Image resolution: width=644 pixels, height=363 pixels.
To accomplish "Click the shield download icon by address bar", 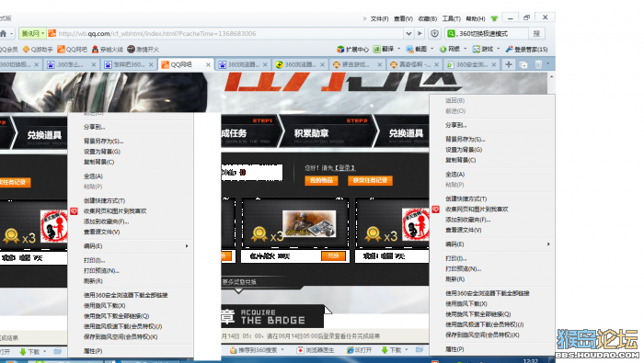I will click(x=434, y=34).
